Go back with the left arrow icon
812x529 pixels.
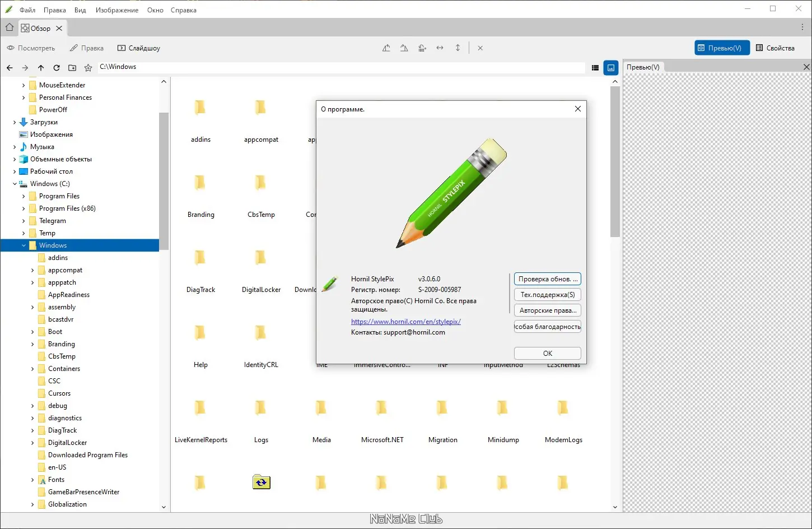tap(10, 68)
